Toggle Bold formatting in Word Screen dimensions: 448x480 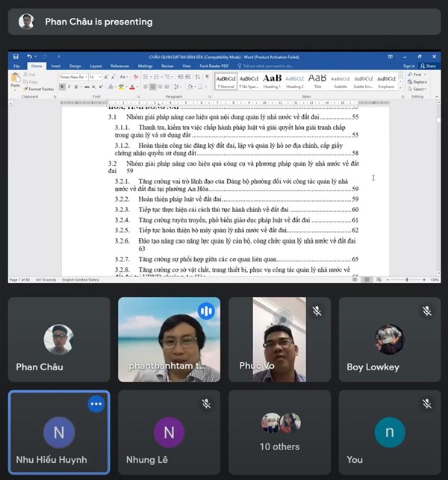(x=62, y=87)
